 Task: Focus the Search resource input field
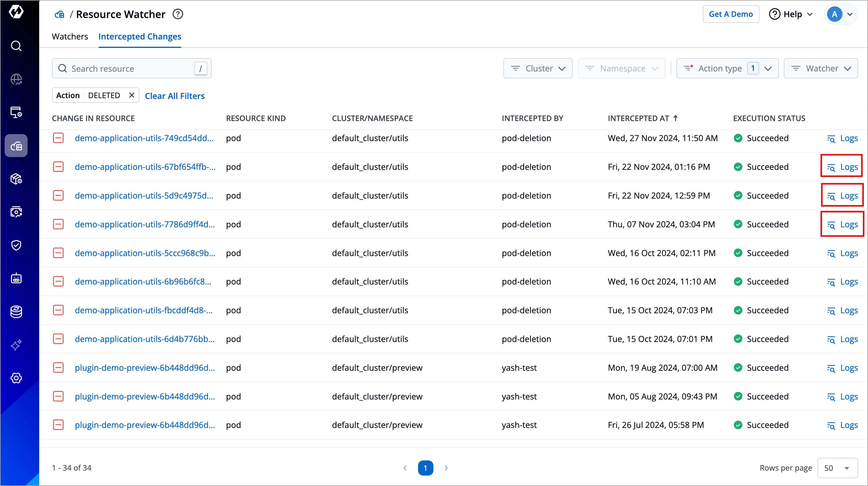(x=128, y=69)
